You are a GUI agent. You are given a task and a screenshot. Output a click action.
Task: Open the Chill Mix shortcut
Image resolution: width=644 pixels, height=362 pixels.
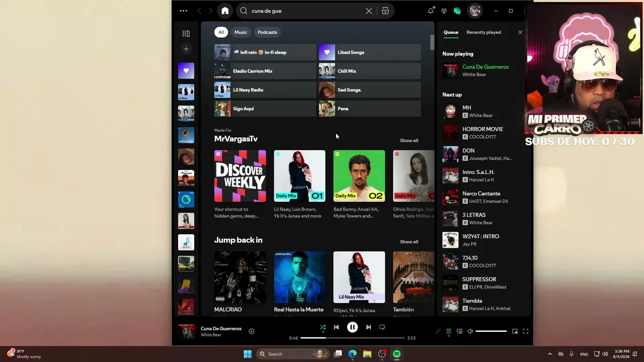pos(370,71)
